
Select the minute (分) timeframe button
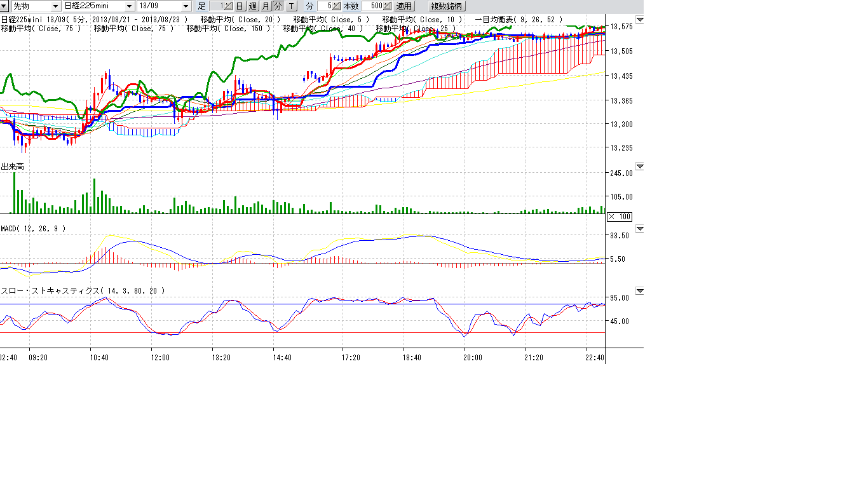tap(278, 6)
